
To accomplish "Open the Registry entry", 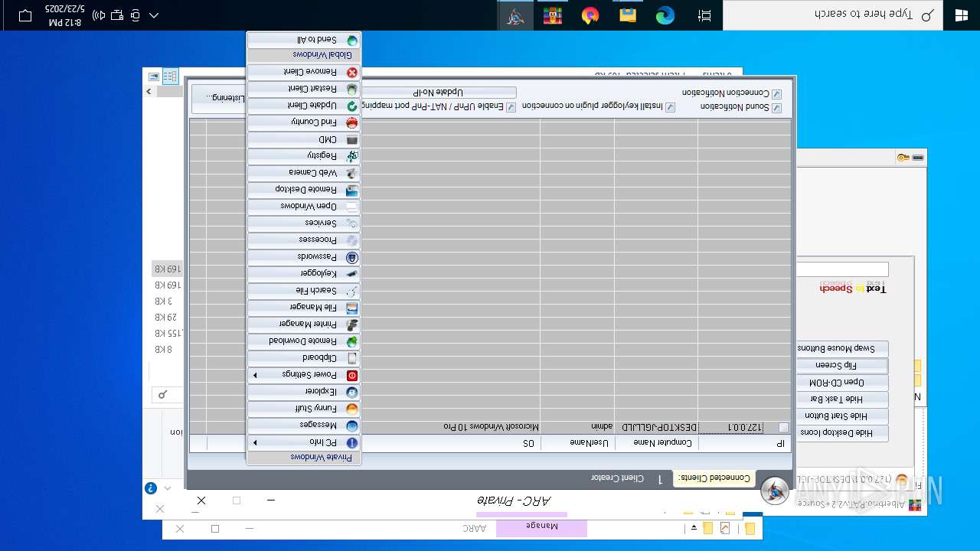I will point(304,156).
